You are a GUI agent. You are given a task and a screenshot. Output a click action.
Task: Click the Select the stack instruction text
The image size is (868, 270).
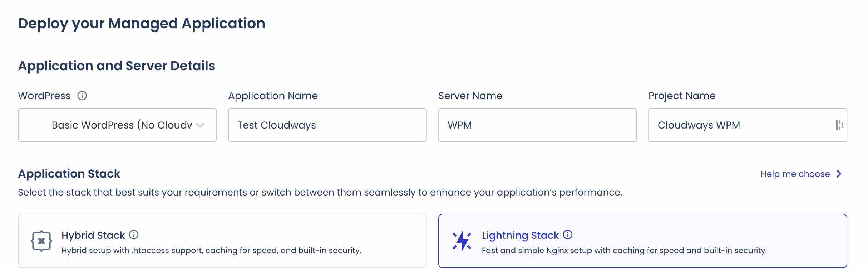pyautogui.click(x=320, y=192)
